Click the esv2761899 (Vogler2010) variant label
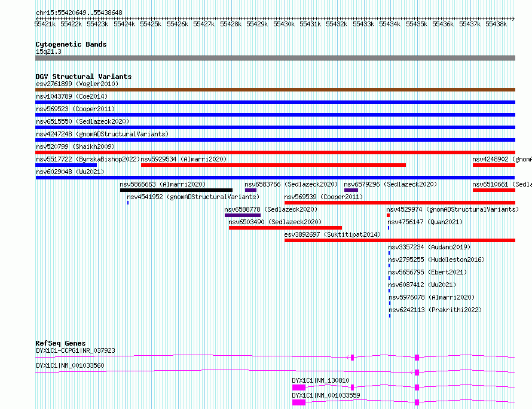This screenshot has height=409, width=532. click(x=77, y=84)
